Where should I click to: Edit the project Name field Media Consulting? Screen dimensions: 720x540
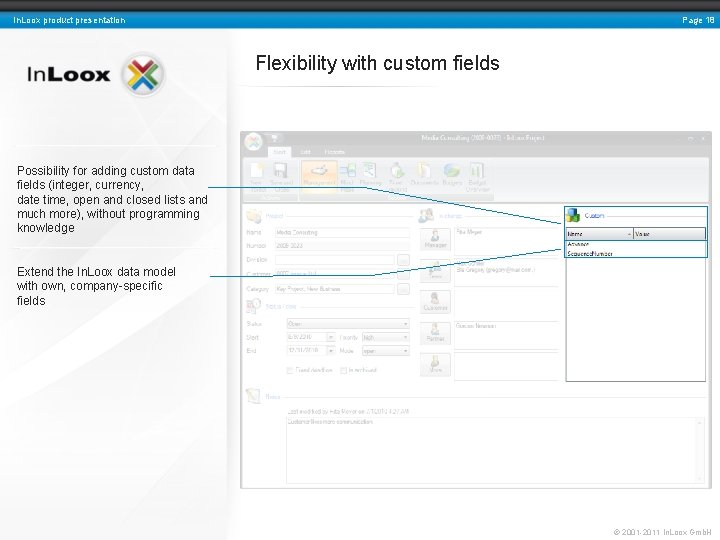pos(342,232)
